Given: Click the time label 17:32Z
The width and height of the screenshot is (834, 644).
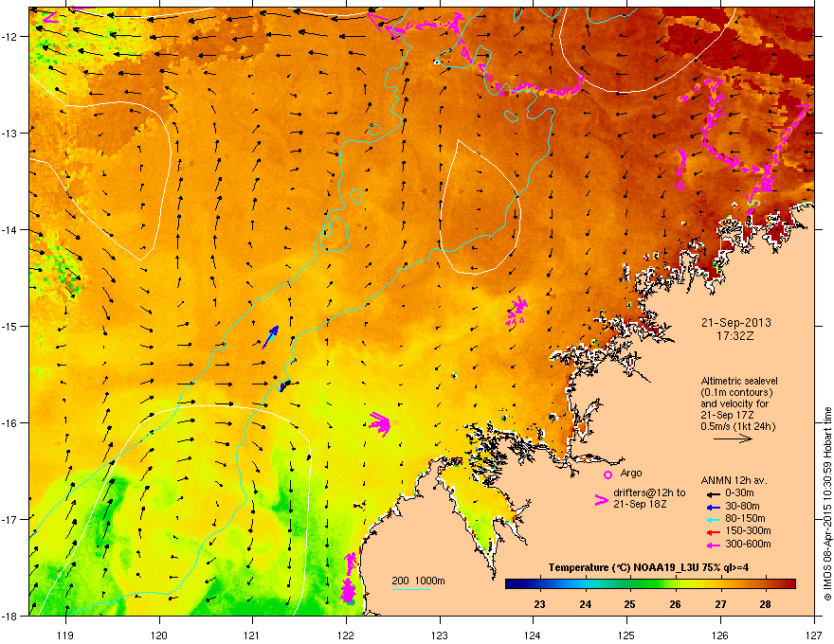Looking at the screenshot, I should point(735,336).
